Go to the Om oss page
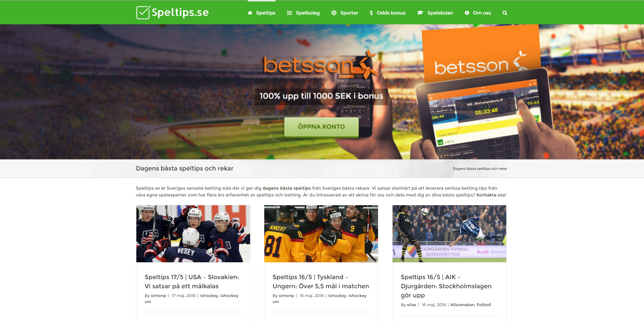 coord(482,13)
